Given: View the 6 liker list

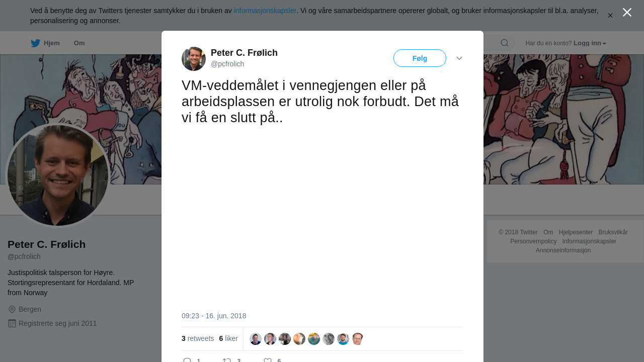Looking at the screenshot, I should [x=228, y=338].
